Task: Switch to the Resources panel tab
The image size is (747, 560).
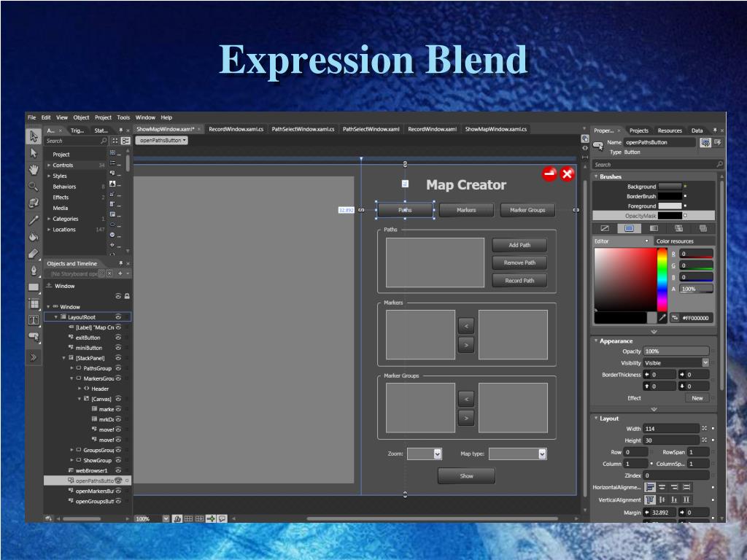Action: pyautogui.click(x=670, y=131)
